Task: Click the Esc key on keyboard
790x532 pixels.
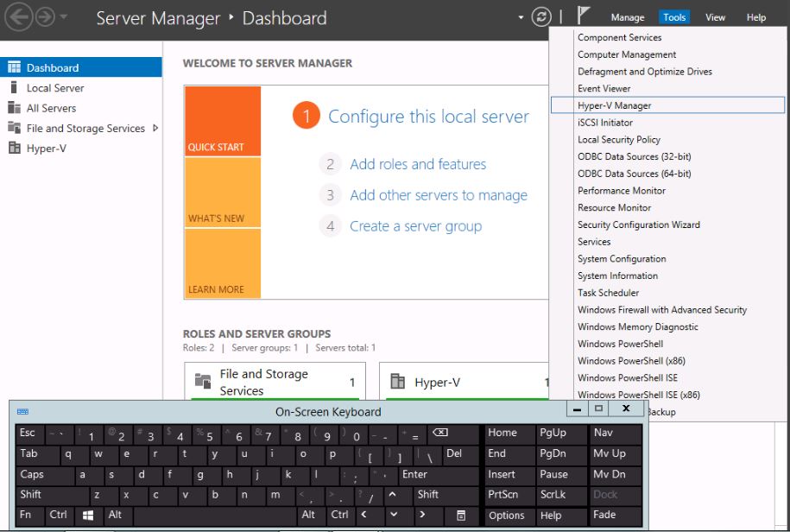Action: (29, 434)
